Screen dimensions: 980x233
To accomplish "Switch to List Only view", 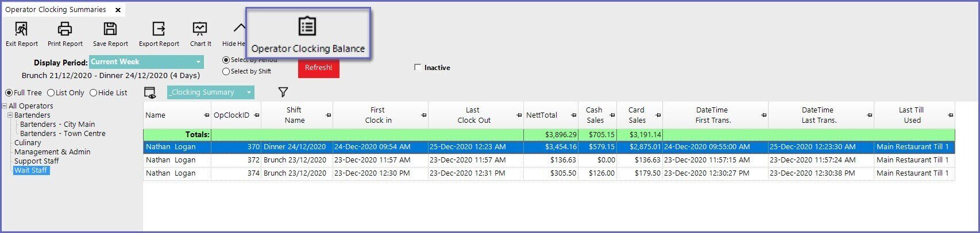I will click(51, 93).
